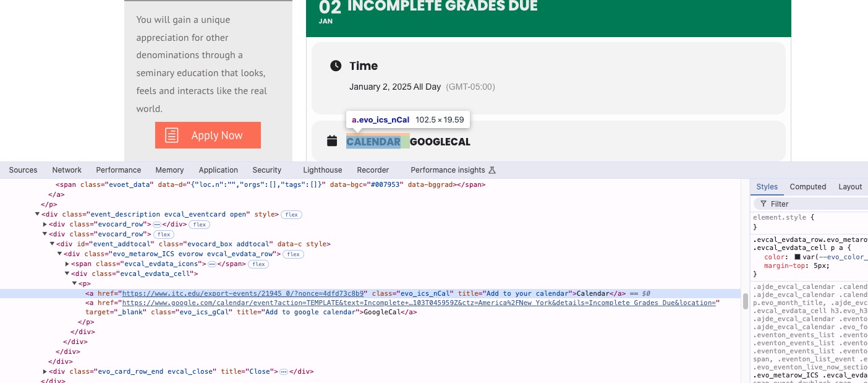
Task: Click the filter funnel icon in the Styles pane
Action: tap(764, 204)
